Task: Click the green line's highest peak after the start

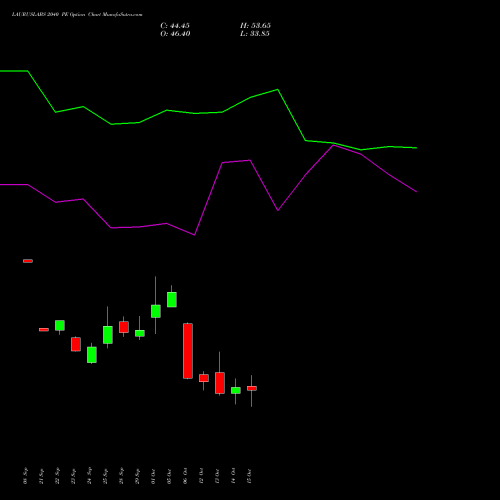Action: 278,90
